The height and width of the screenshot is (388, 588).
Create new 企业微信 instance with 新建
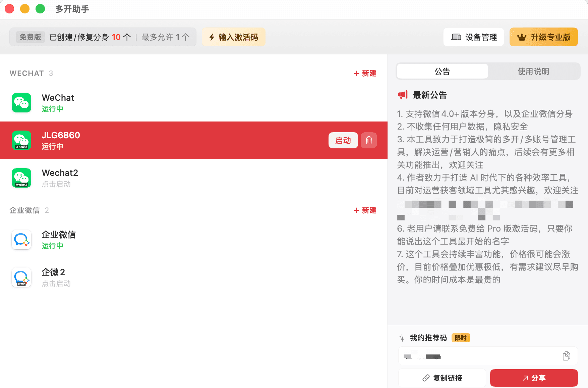tap(365, 210)
